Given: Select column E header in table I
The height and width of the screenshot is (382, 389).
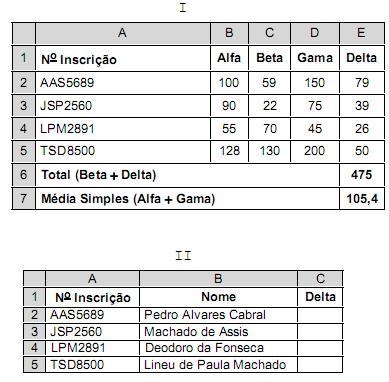Looking at the screenshot, I should [x=362, y=33].
